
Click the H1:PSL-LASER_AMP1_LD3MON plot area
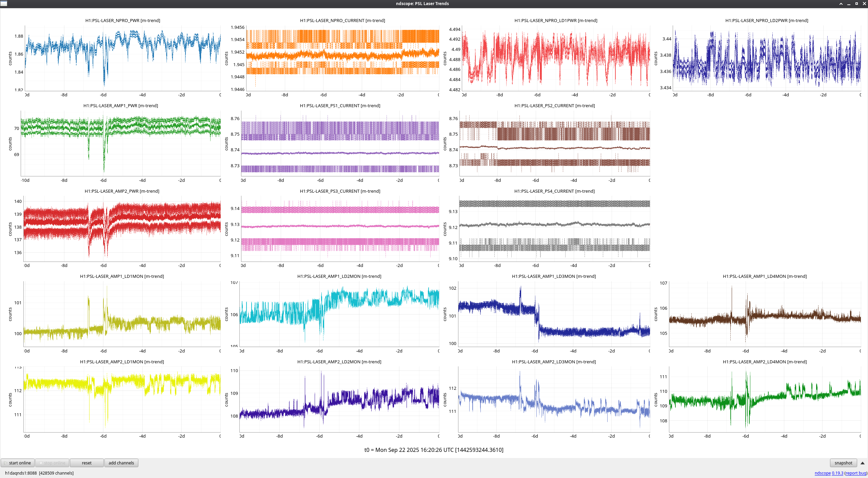pos(554,314)
